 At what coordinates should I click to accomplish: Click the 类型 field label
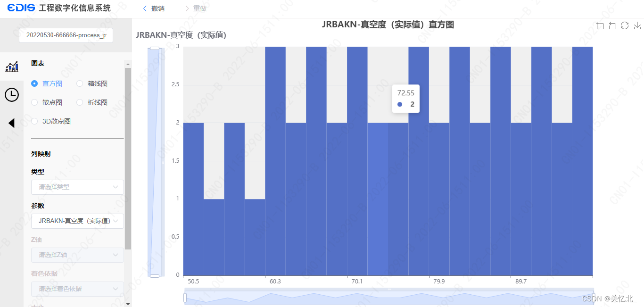pos(38,172)
